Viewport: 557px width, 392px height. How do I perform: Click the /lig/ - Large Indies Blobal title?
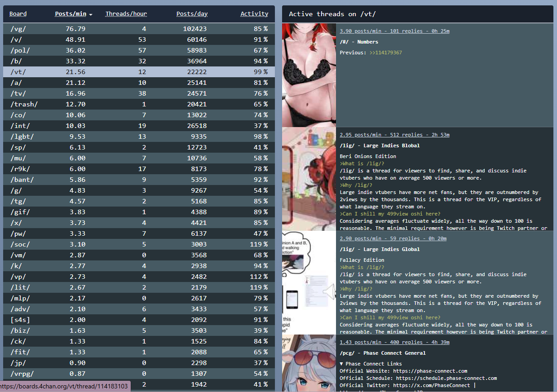tap(380, 145)
